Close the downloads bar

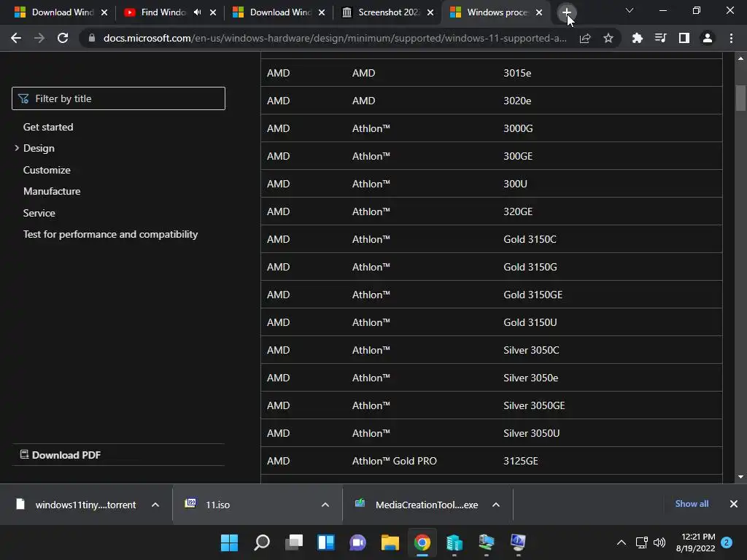tap(734, 504)
